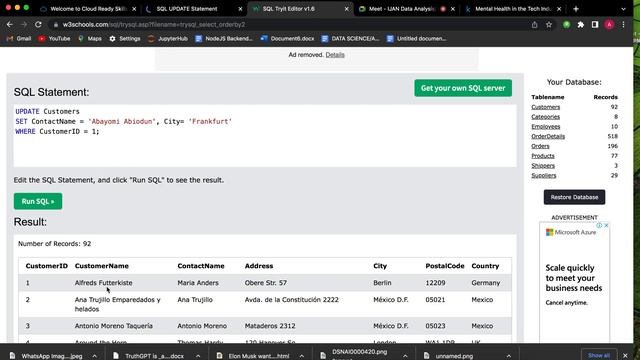Image resolution: width=640 pixels, height=360 pixels.
Task: Click Get your own SQL server button
Action: point(463,88)
